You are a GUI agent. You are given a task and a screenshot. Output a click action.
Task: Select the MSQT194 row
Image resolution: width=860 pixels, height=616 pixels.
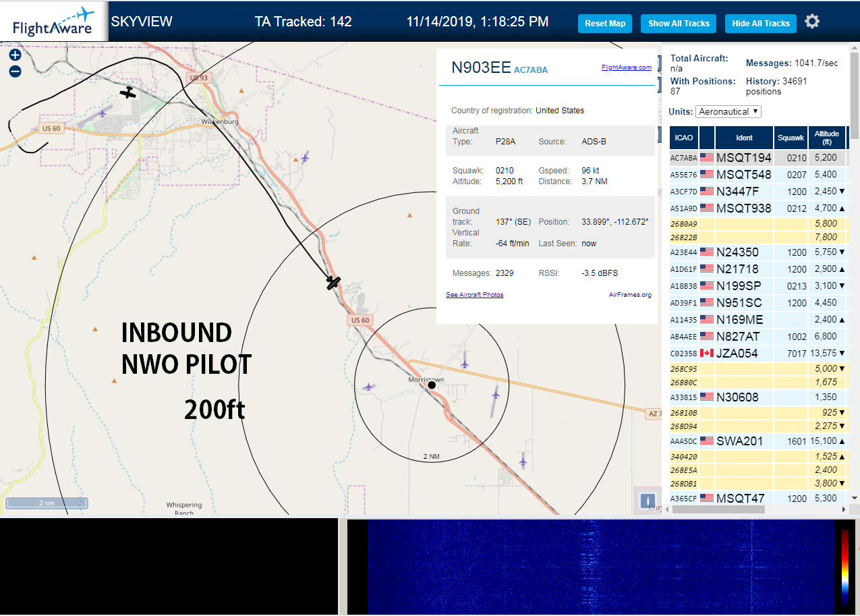(757, 158)
